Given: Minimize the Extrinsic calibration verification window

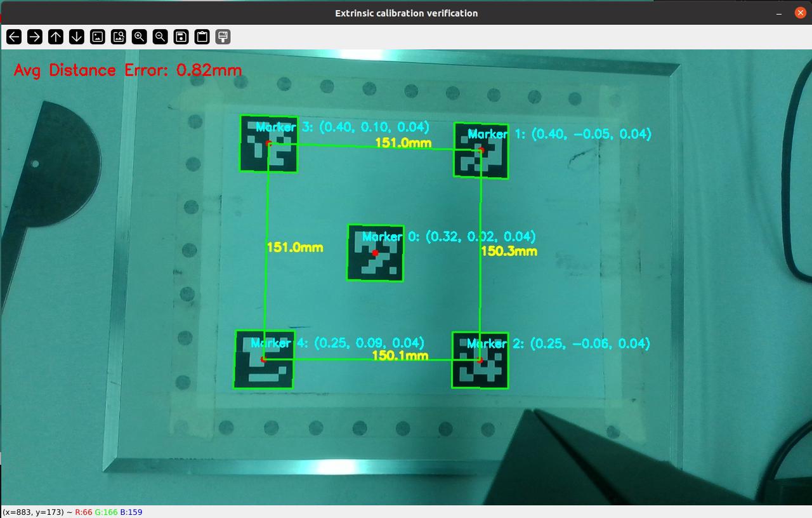Looking at the screenshot, I should tap(778, 13).
